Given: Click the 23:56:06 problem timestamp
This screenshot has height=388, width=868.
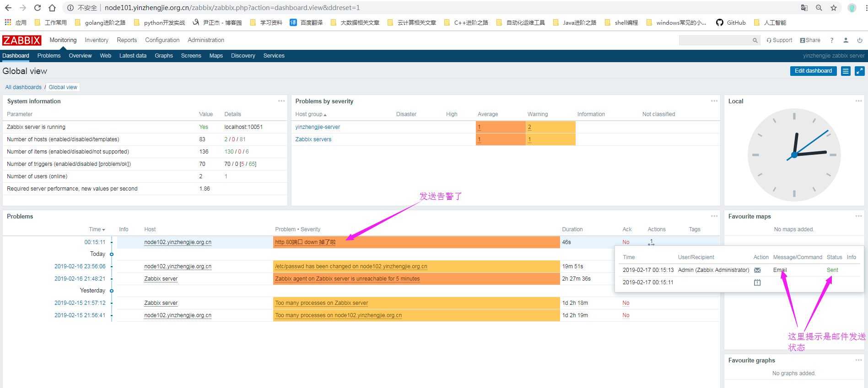Looking at the screenshot, I should [x=80, y=266].
